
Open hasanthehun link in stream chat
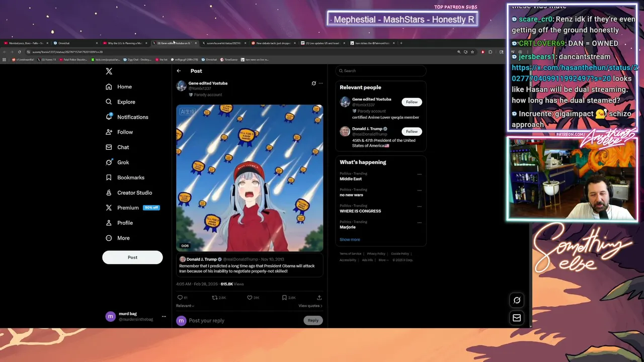point(575,73)
